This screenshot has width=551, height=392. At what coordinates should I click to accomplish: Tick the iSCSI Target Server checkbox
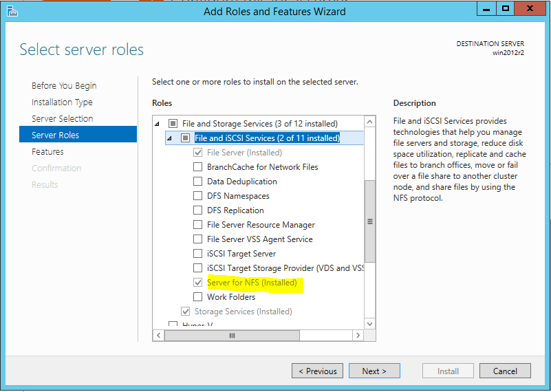click(x=198, y=254)
